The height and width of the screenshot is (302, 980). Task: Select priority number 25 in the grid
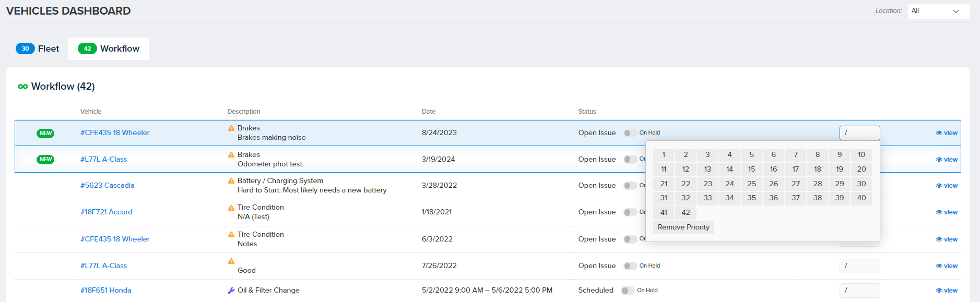pos(751,184)
